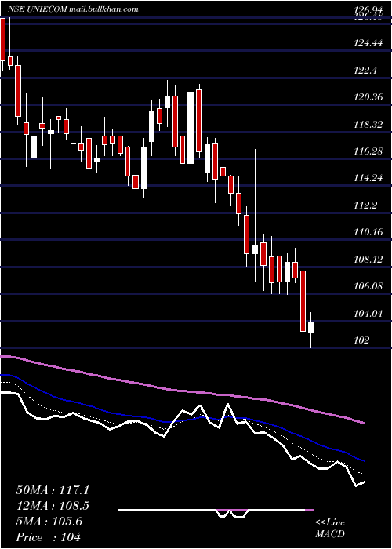The height and width of the screenshot is (549, 392).
Task: Click the 106.08 price axis label
Action: pos(368,286)
